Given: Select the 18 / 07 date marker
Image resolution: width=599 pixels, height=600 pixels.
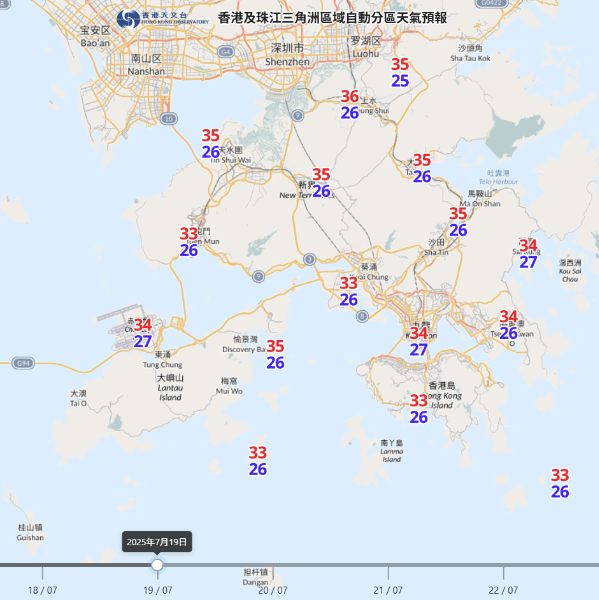Looking at the screenshot, I should 42,590.
